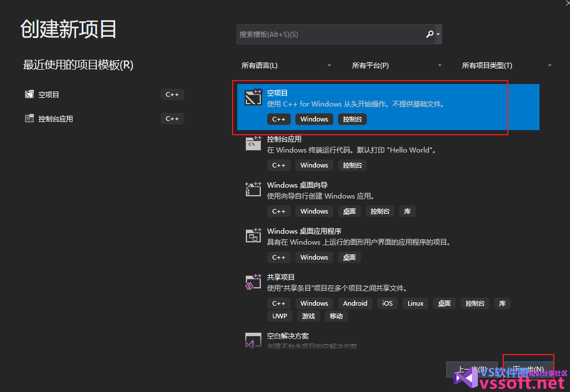Click the 游戏 tag in the 共享项目 row
570x392 pixels.
(308, 316)
